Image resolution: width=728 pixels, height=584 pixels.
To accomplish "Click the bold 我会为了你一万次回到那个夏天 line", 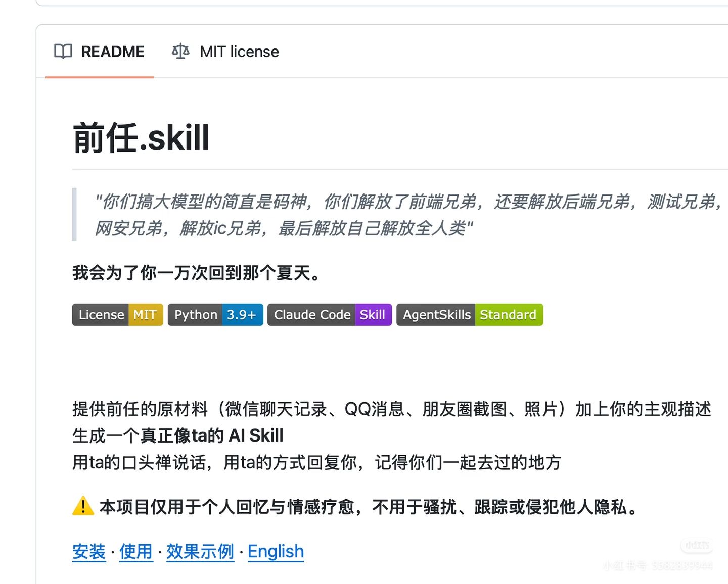I will pyautogui.click(x=196, y=273).
